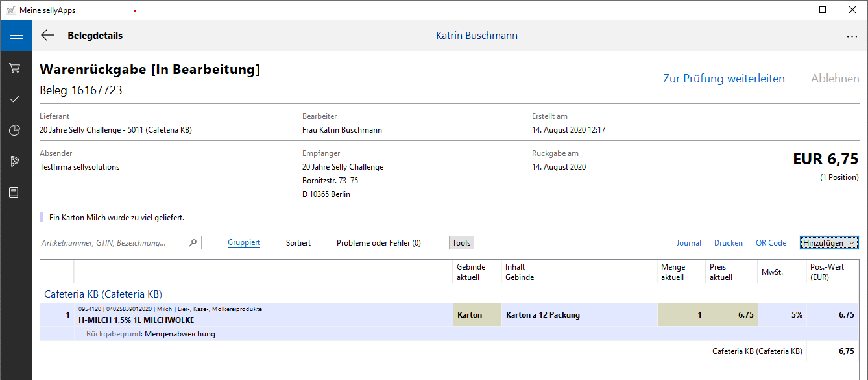Viewport: 868px width, 380px height.
Task: Open the three-dots more options menu
Action: 852,36
